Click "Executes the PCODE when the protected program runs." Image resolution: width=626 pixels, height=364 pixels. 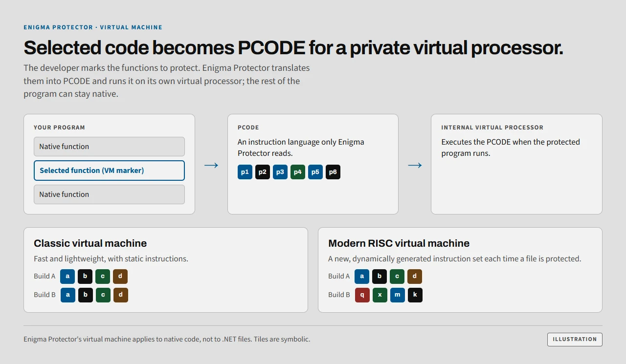511,148
